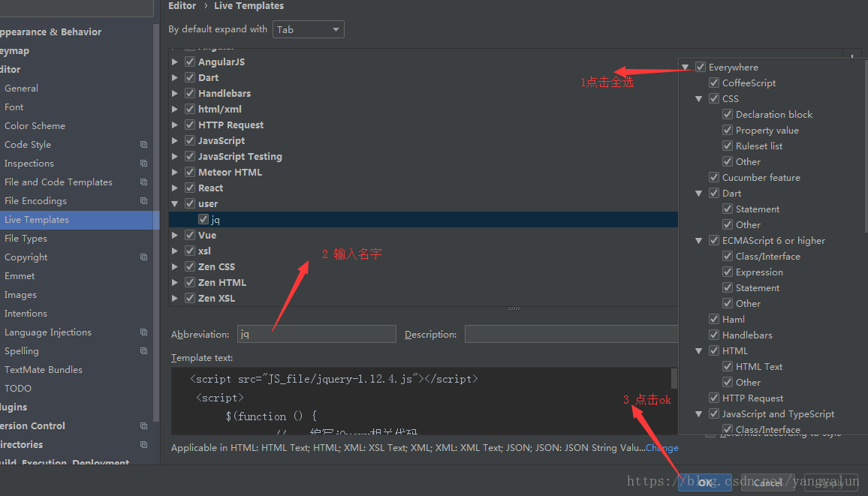Uncheck the CoffeeScript context checkbox

714,83
